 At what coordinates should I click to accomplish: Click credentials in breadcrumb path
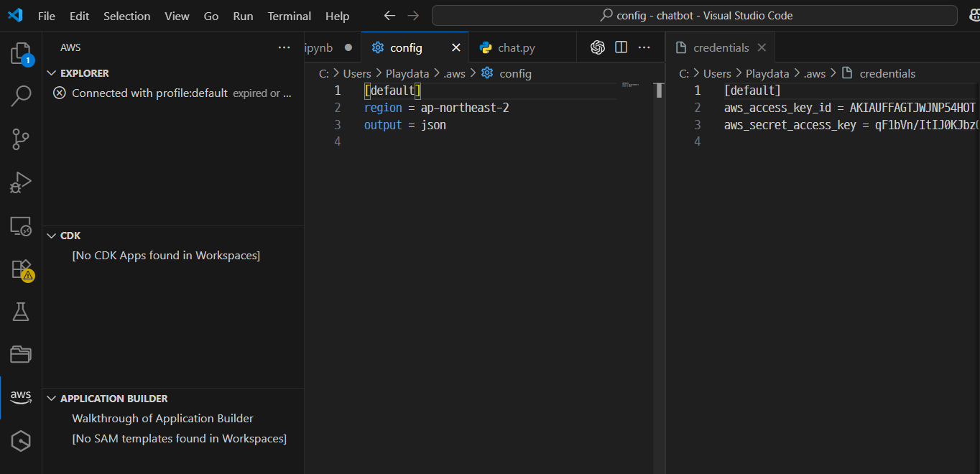[x=887, y=73]
